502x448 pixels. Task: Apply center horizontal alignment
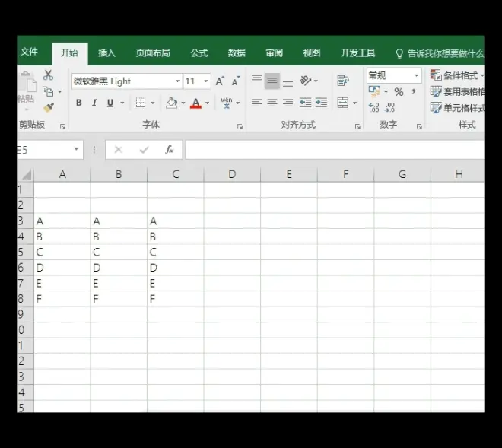[272, 103]
